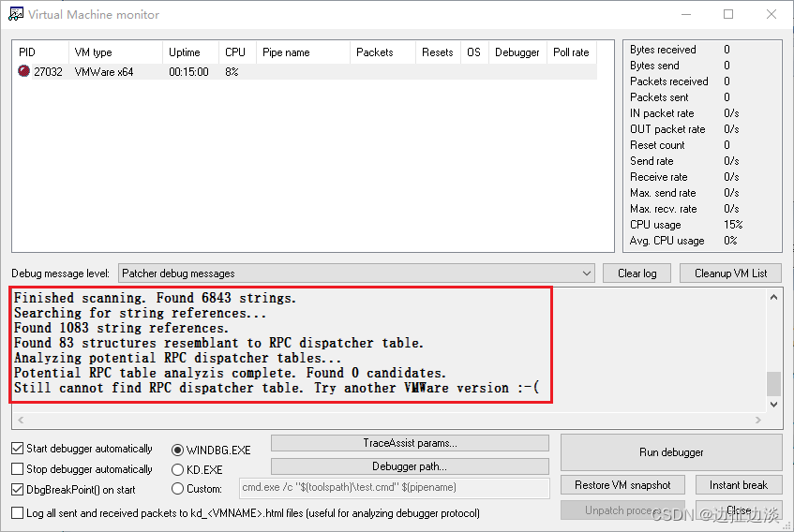Click the Debugger column header
Viewport: 794px width, 532px height.
(517, 52)
